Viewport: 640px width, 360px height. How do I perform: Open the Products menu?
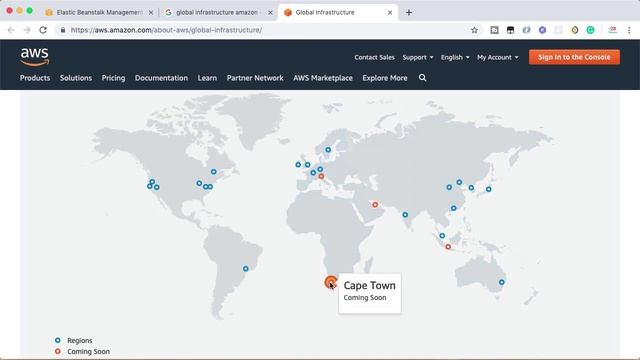(x=35, y=78)
